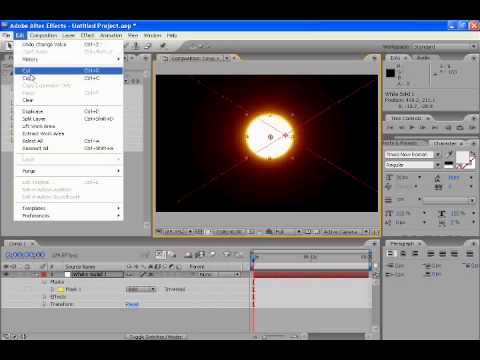This screenshot has height=360, width=480.
Task: Open the Layer menu
Action: pyautogui.click(x=68, y=35)
